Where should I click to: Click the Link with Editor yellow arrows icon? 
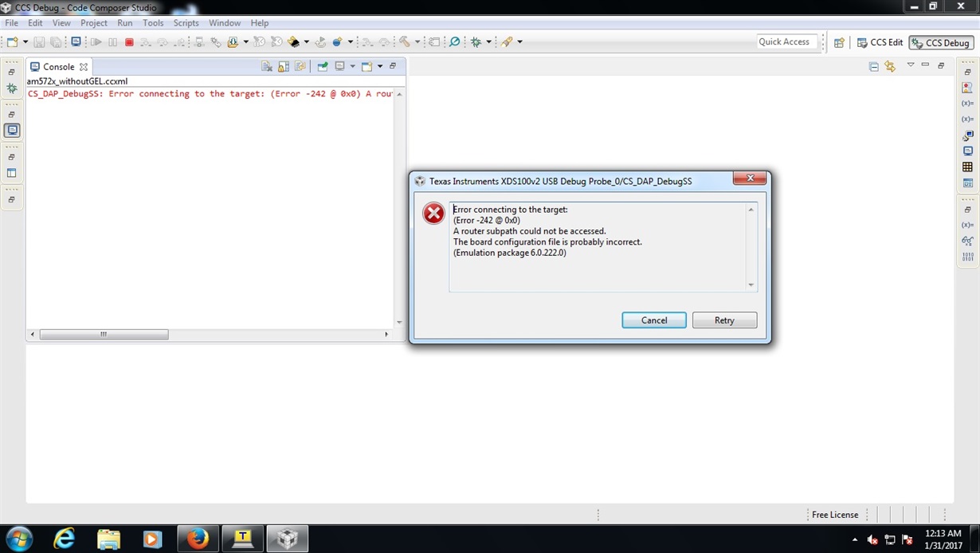890,66
